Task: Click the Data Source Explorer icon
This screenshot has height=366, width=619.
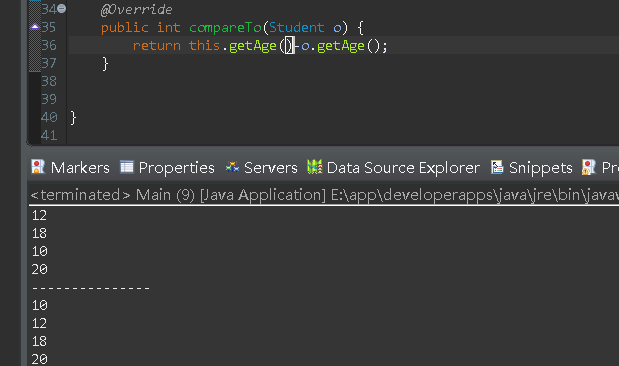Action: click(x=315, y=167)
